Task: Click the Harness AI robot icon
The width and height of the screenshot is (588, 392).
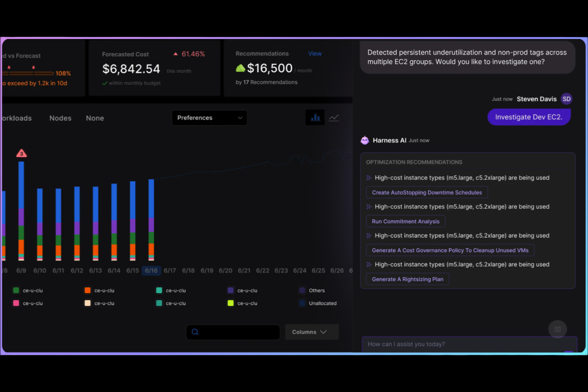Action: point(365,140)
